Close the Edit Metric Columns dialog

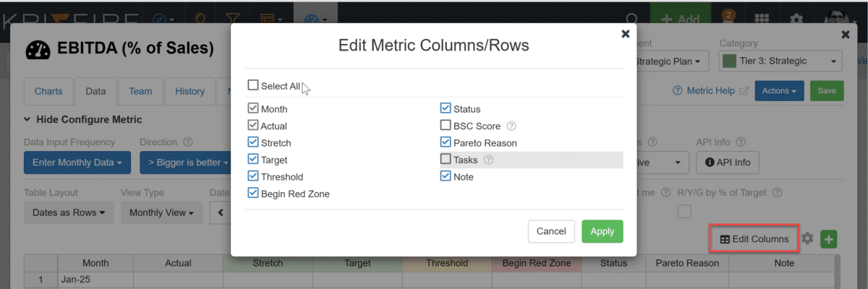(x=626, y=33)
